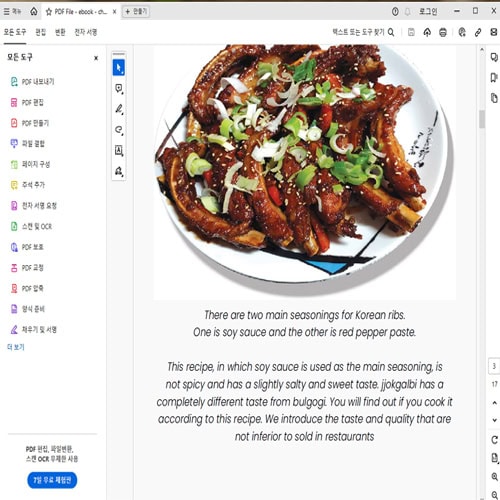The image size is (500, 500).
Task: Open the help icon in title bar
Action: (x=395, y=12)
